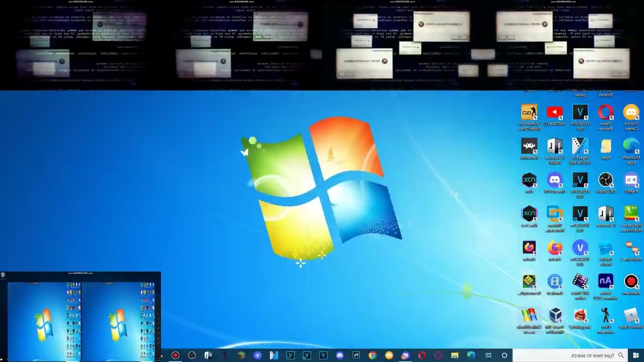Select the Discord PTB desktop icon
The height and width of the screenshot is (362, 644).
(554, 183)
